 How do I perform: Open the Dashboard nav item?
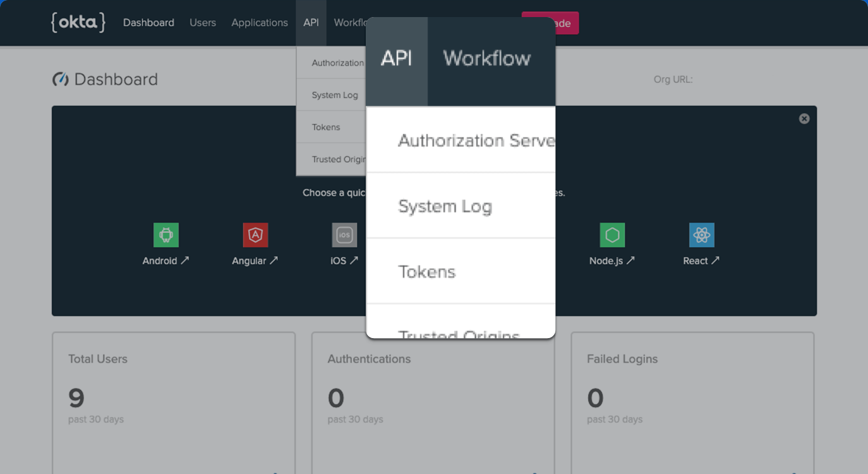click(148, 23)
